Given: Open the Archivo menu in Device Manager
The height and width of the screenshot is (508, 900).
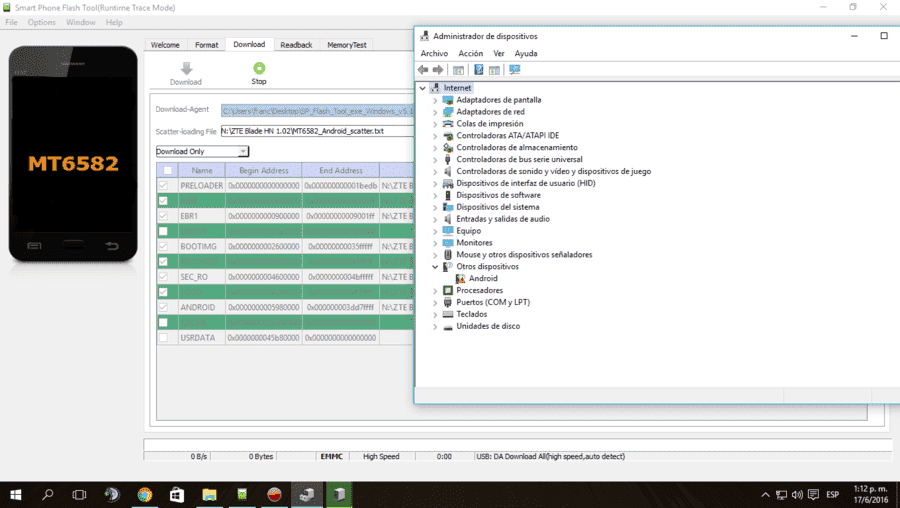Looking at the screenshot, I should (435, 53).
